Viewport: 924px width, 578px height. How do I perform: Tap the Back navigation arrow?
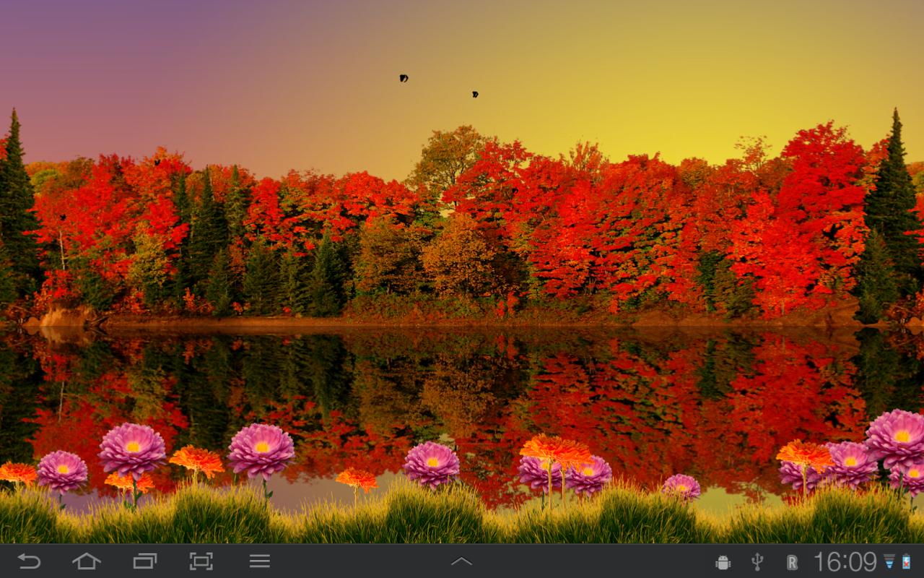(29, 561)
